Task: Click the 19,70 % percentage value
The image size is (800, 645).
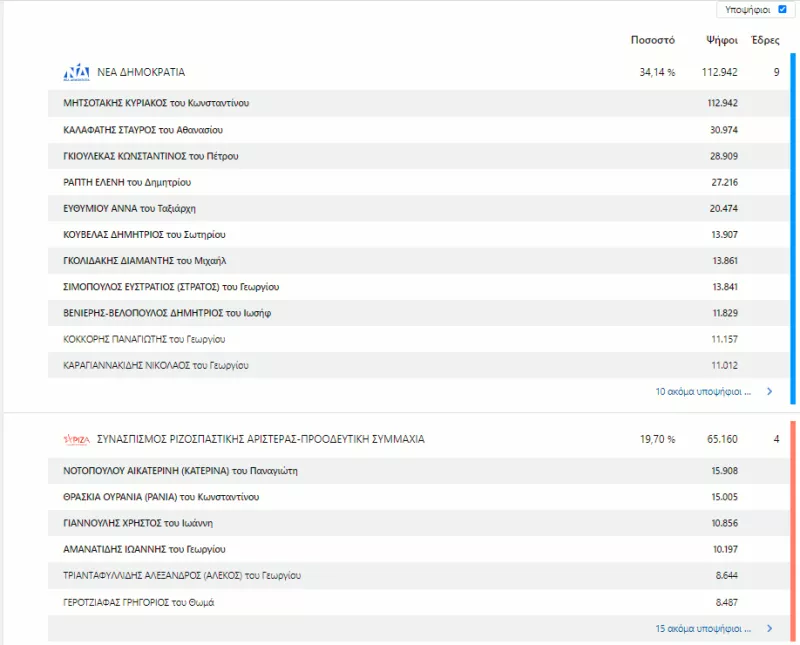Action: point(657,439)
